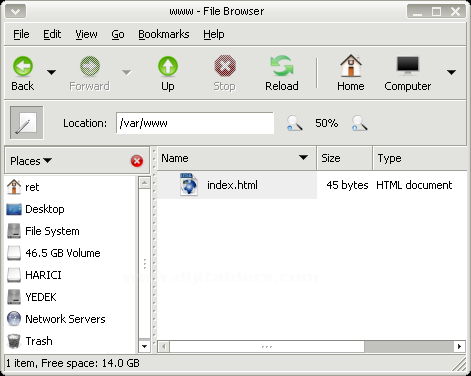Viewport: 471px width, 376px height.
Task: Go back with the Back arrow button
Action: click(x=23, y=73)
